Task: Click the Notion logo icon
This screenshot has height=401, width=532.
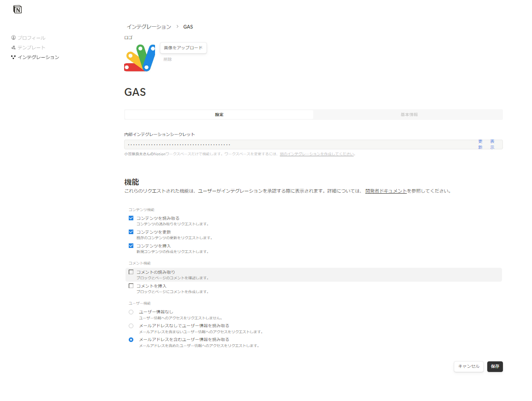Action: click(18, 9)
